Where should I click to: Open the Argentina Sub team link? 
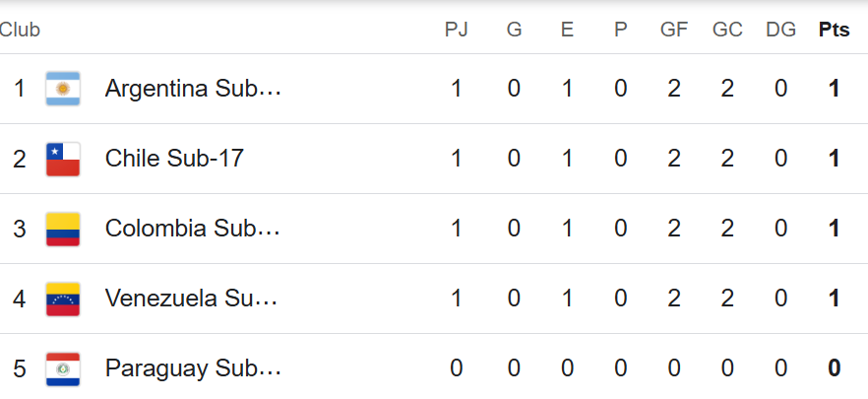(x=193, y=88)
